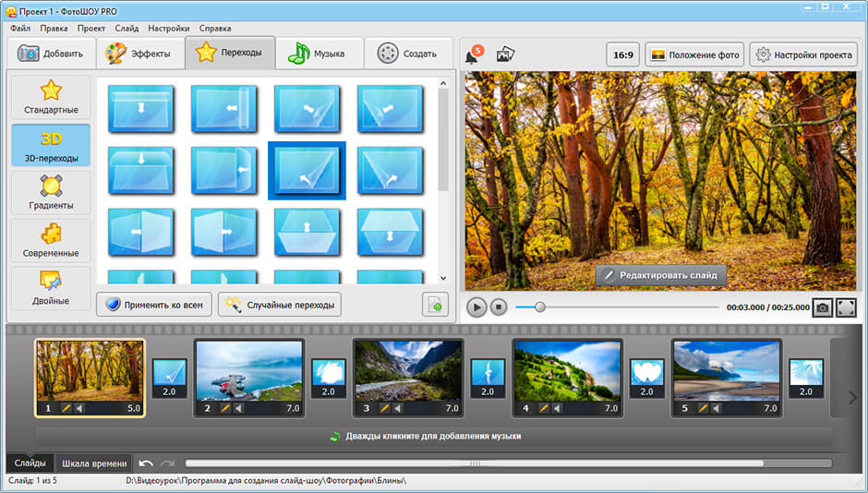This screenshot has width=868, height=493.
Task: Open the Слайд menu
Action: [127, 29]
